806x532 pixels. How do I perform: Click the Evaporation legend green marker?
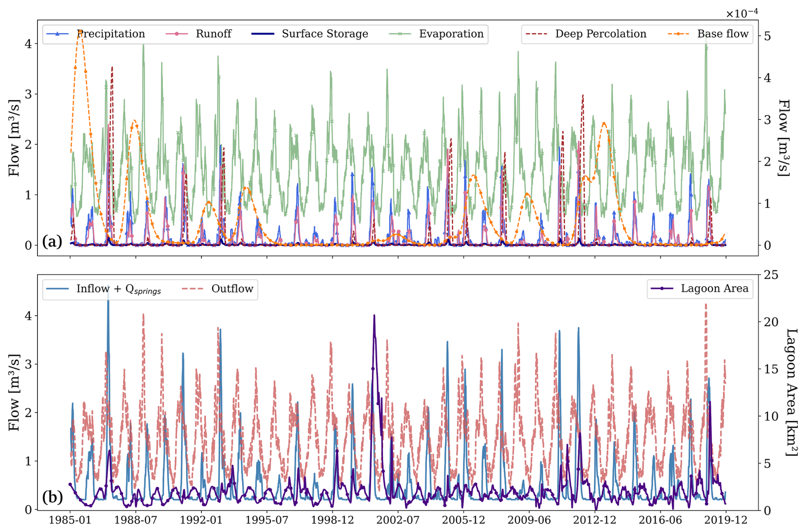[400, 34]
